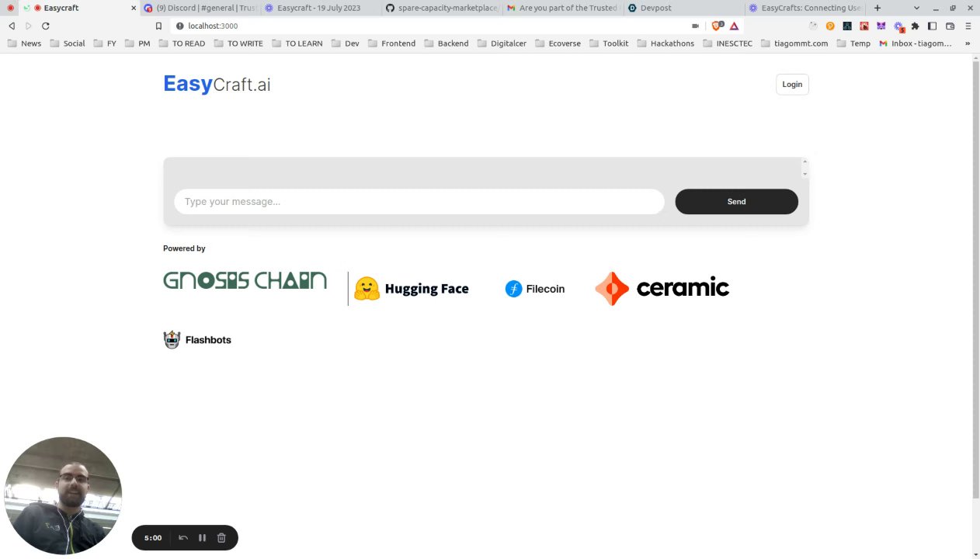Pause the screen recording
Image resolution: width=980 pixels, height=559 pixels.
point(202,537)
